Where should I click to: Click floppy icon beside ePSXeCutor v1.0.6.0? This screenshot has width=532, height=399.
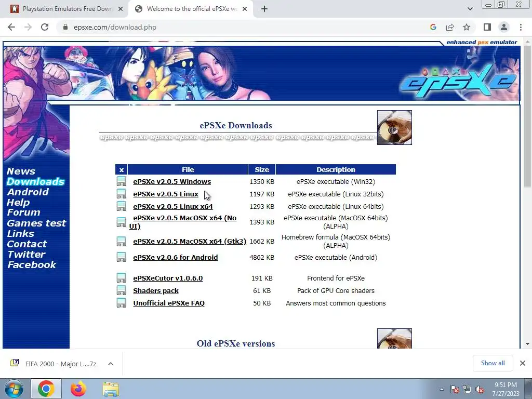tap(121, 278)
